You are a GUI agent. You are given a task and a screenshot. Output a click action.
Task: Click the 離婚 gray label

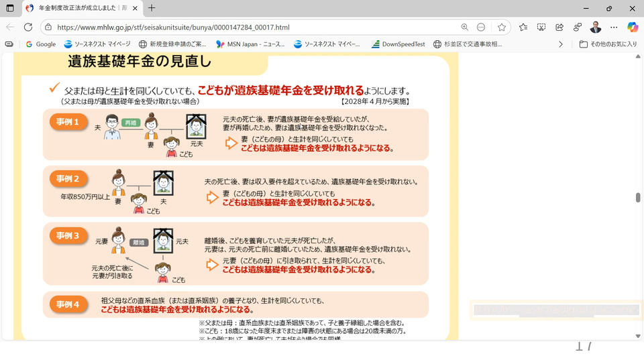(x=139, y=243)
